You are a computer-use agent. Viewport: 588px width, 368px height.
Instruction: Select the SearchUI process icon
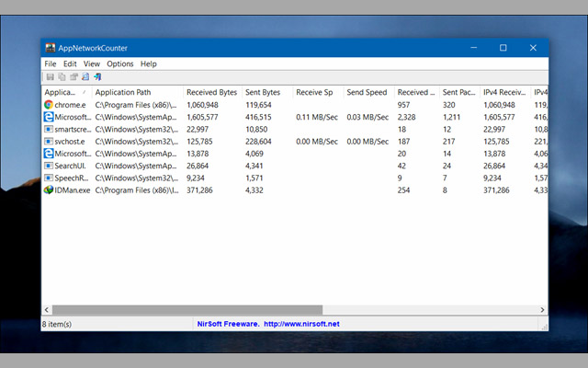tap(49, 166)
